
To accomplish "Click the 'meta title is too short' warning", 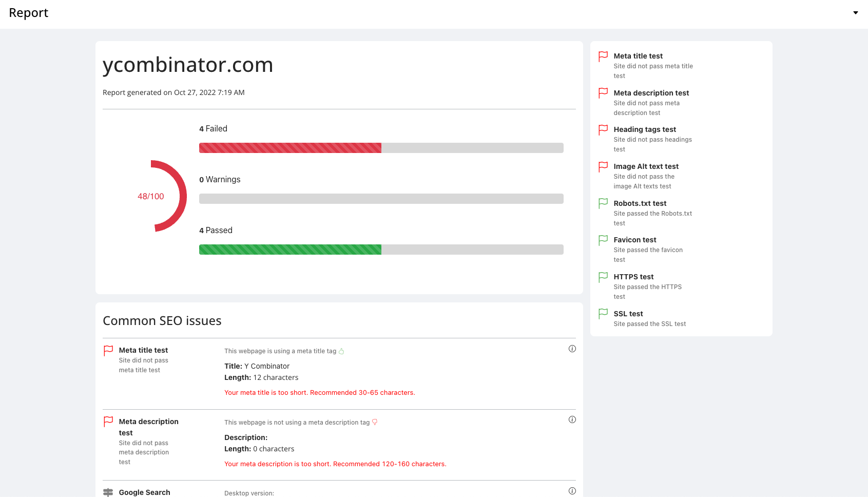I will click(x=319, y=393).
